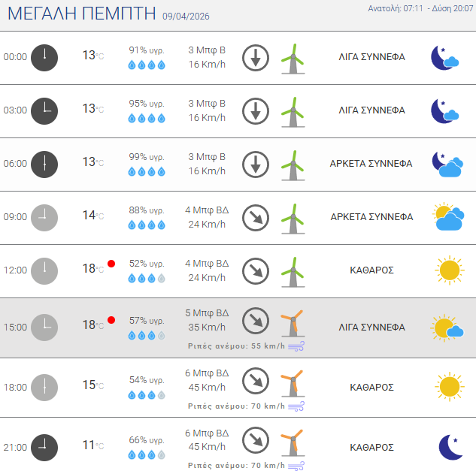Click the humidity droplets at 12:00
Screen dimensions: 476x474
(x=147, y=279)
